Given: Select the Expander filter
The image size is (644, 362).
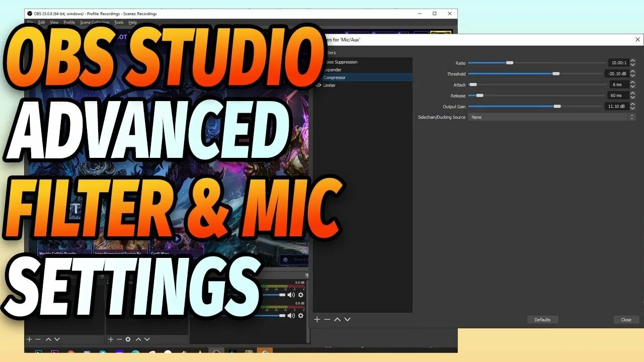Looking at the screenshot, I should point(333,70).
